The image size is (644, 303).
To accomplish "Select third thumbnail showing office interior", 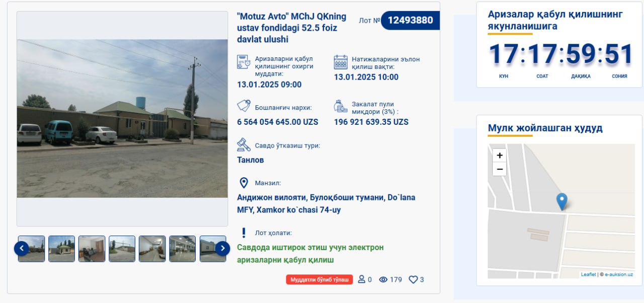I will [x=92, y=249].
